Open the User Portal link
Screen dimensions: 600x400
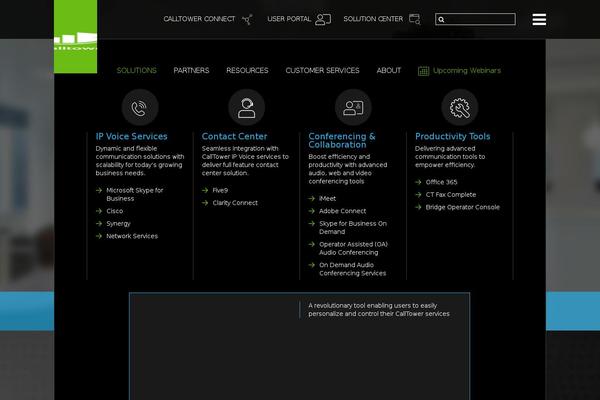coord(298,19)
